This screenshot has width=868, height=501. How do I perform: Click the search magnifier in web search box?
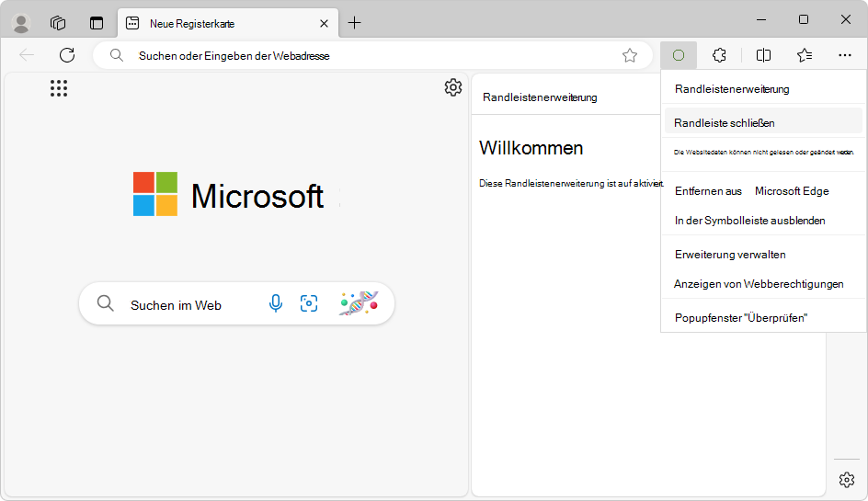(x=105, y=303)
